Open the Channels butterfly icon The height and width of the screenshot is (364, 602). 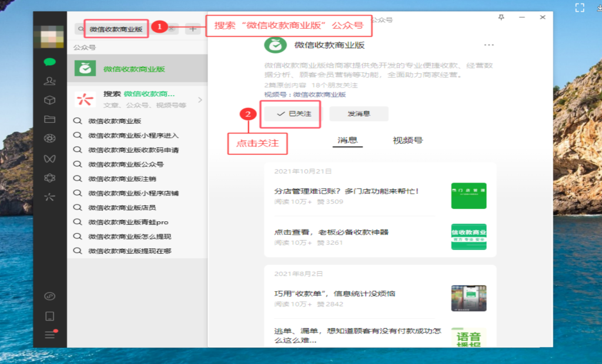pyautogui.click(x=49, y=159)
